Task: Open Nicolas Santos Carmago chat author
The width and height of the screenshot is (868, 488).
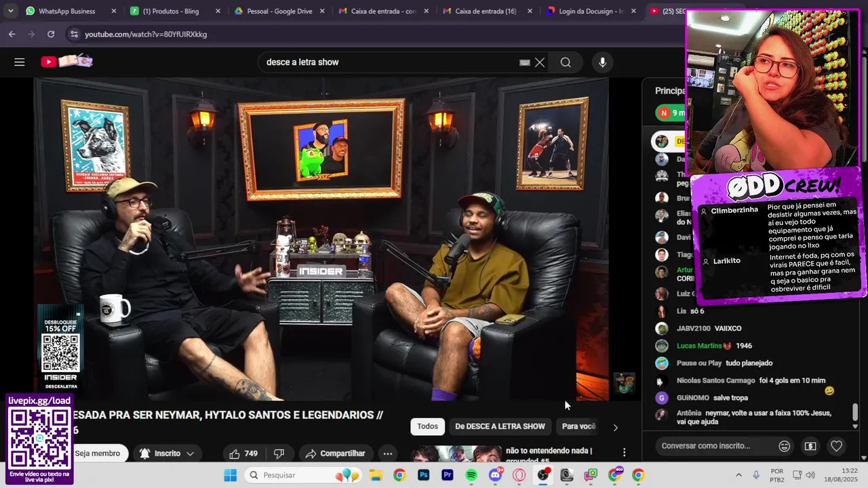Action: click(x=716, y=380)
